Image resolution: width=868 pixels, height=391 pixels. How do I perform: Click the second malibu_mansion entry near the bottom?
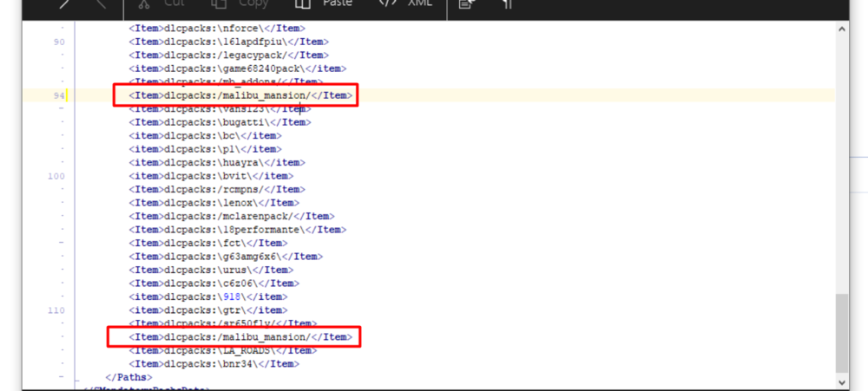(240, 337)
